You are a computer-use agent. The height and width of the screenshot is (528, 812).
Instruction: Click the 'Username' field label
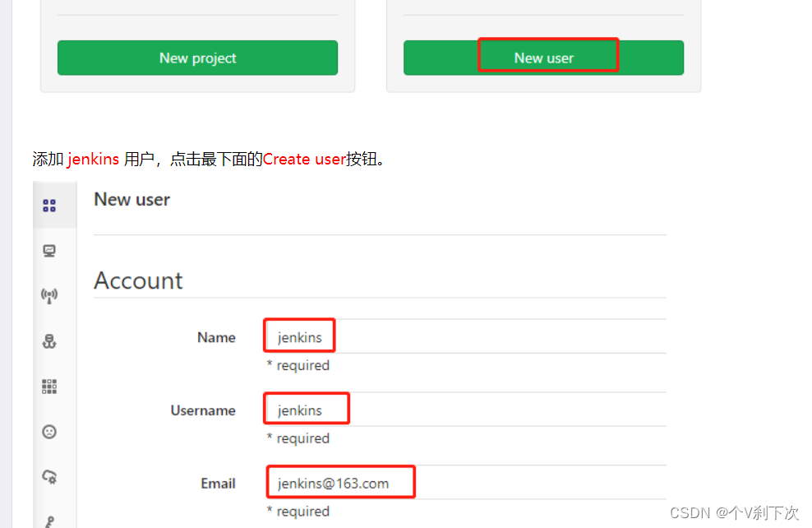[203, 410]
